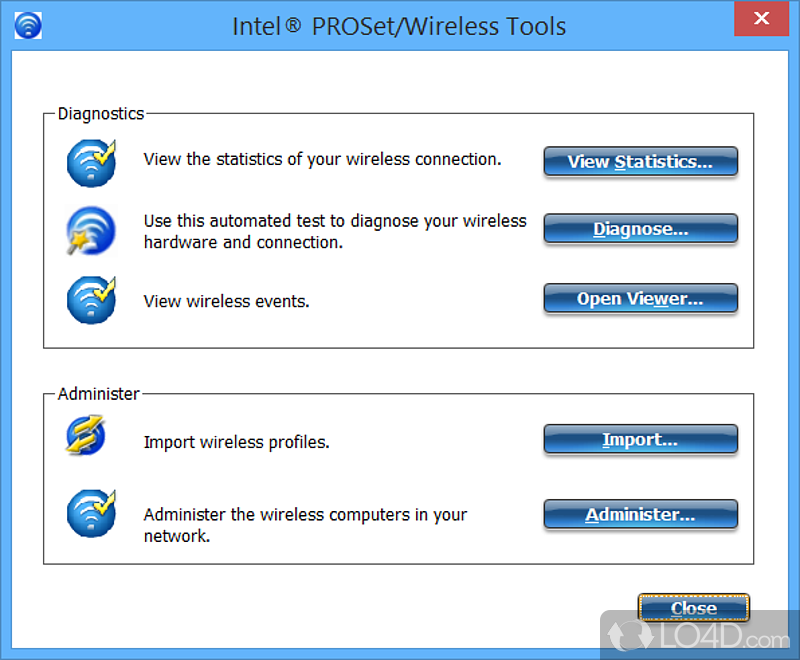Image resolution: width=800 pixels, height=660 pixels.
Task: Click the 'View wireless events.' text
Action: 227,301
